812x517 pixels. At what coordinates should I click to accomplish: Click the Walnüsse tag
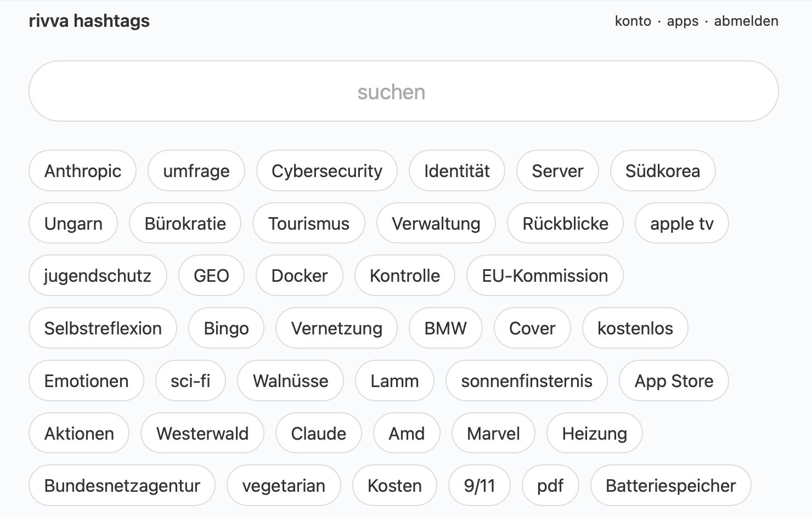pyautogui.click(x=290, y=380)
